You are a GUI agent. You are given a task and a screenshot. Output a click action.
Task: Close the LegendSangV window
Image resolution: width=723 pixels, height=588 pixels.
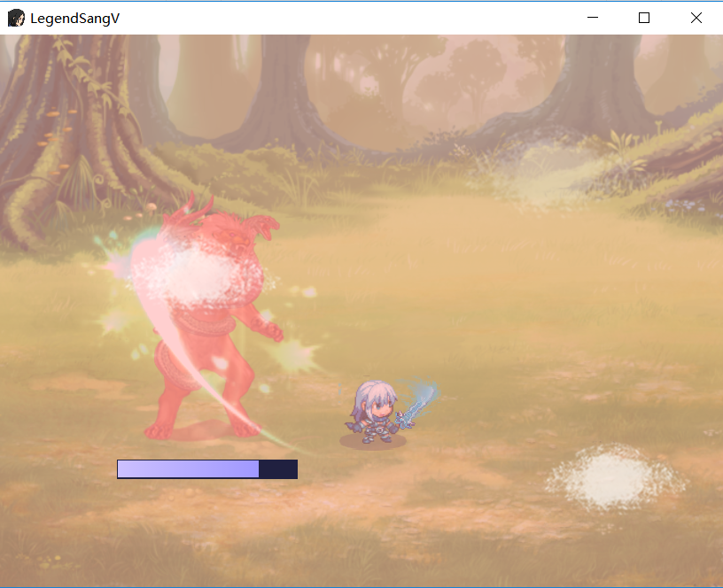(x=696, y=18)
